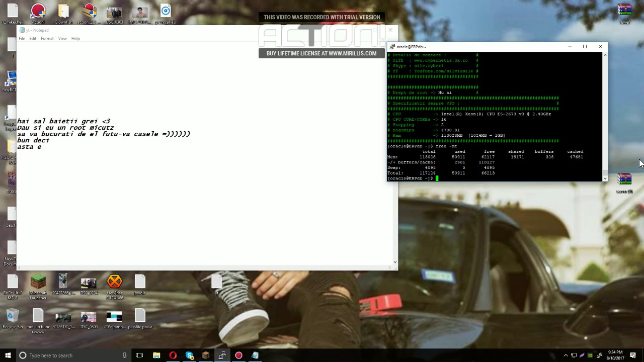
Task: Switch to Opera browser on taskbar
Action: click(x=173, y=355)
